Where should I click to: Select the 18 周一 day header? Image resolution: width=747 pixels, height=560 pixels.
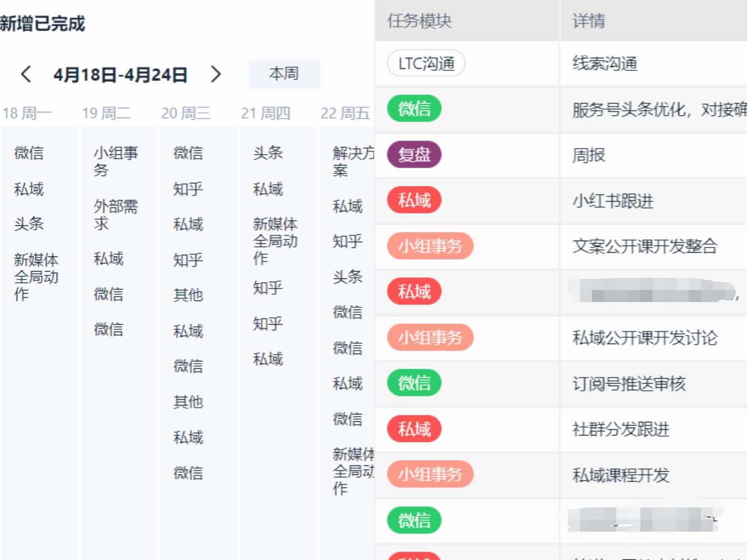click(27, 113)
